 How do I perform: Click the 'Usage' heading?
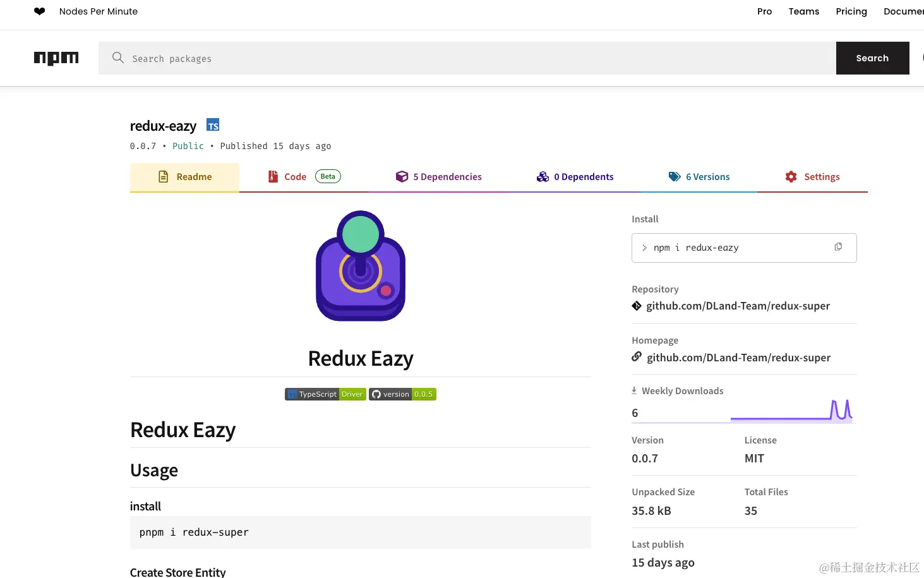pyautogui.click(x=154, y=470)
